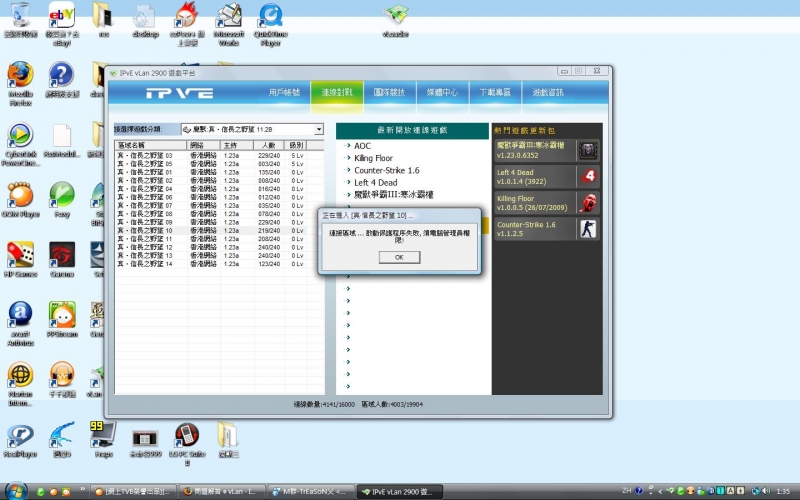Click the Killing Floor game link

(377, 158)
